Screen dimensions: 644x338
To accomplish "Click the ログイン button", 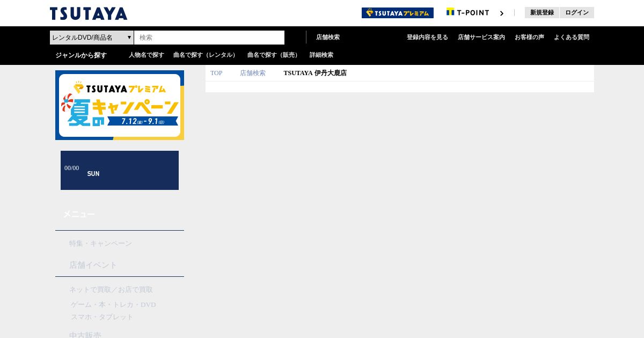I will point(577,12).
